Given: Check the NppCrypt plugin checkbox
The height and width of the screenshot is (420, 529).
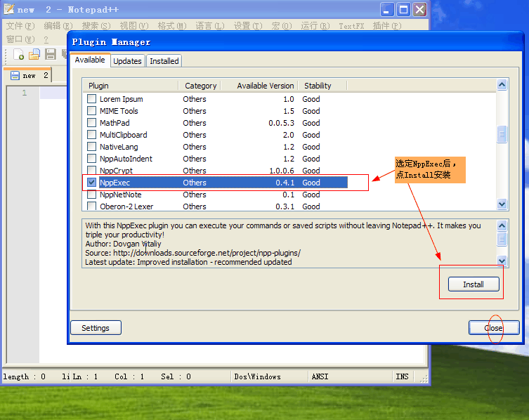Looking at the screenshot, I should pyautogui.click(x=91, y=170).
